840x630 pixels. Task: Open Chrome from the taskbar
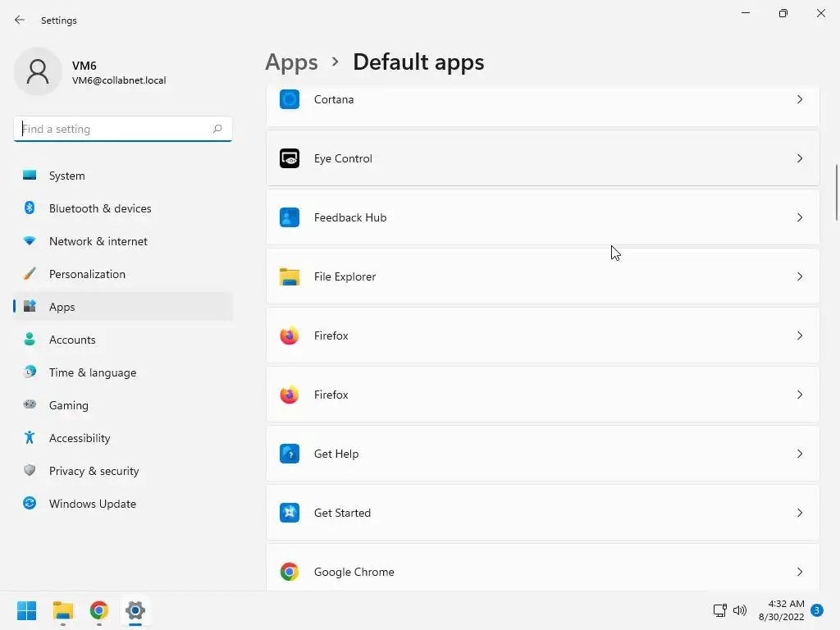click(99, 610)
